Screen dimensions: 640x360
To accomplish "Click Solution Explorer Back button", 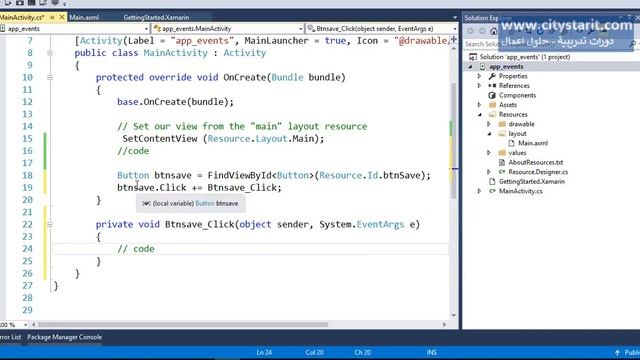I will click(x=470, y=31).
